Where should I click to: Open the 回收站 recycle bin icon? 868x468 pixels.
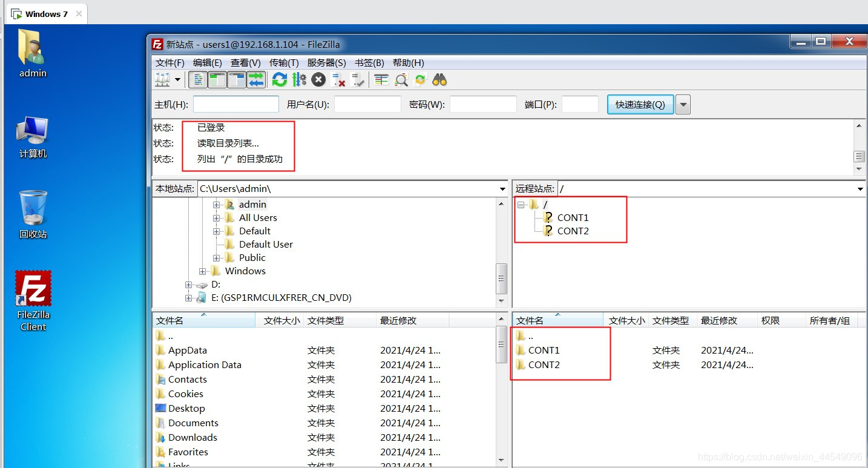click(33, 215)
